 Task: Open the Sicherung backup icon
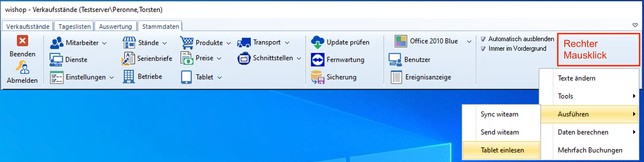(318, 77)
